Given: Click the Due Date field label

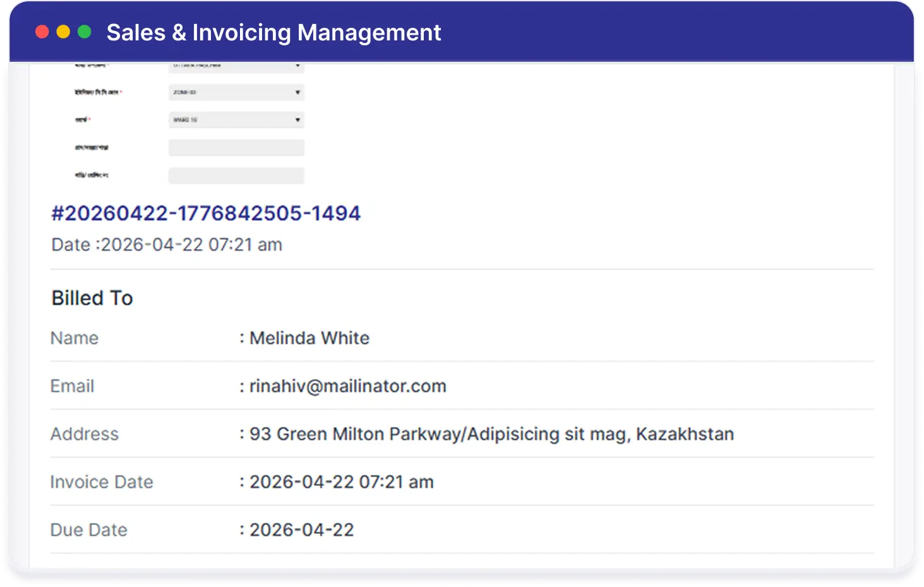Looking at the screenshot, I should 89,530.
